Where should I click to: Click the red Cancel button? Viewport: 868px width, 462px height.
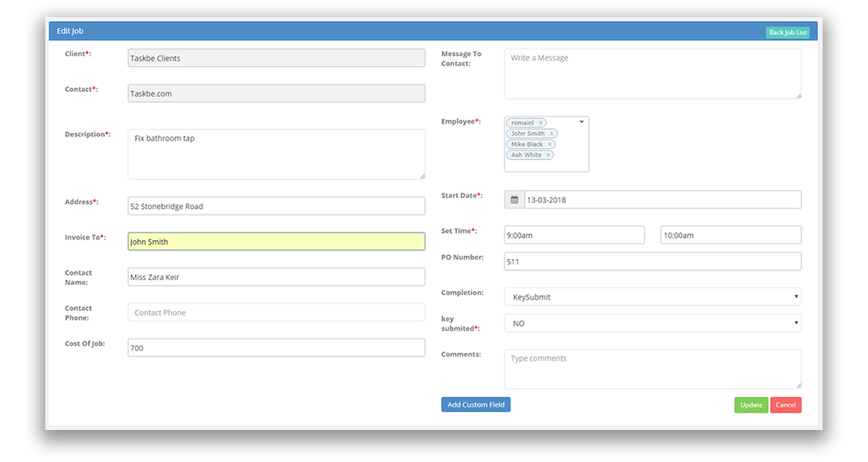click(785, 405)
